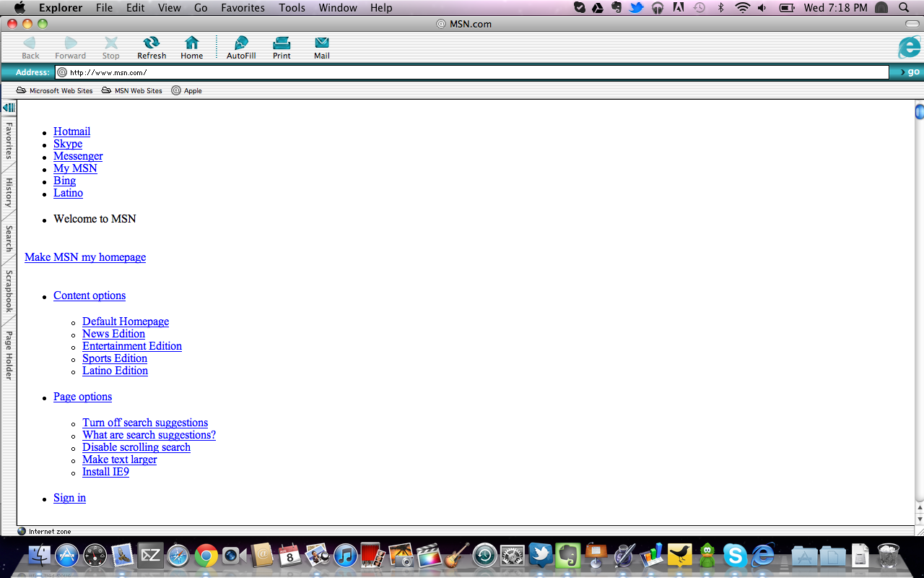Screen dimensions: 924x578
Task: Open the Favorites side tab
Action: 9,140
